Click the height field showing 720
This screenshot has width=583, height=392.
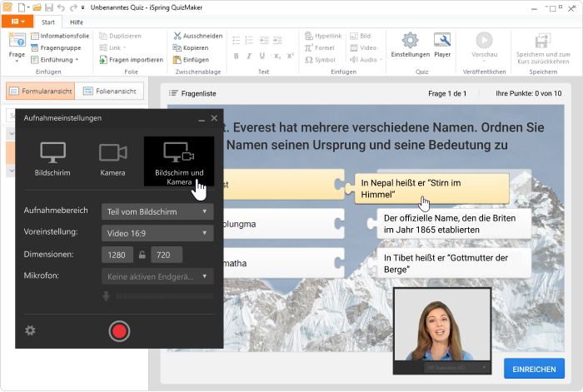pos(167,255)
